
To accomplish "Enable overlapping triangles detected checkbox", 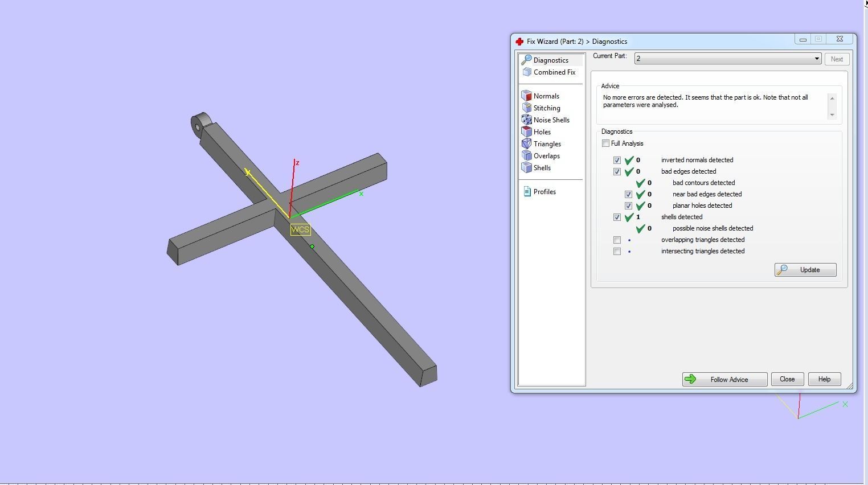I will pyautogui.click(x=617, y=240).
